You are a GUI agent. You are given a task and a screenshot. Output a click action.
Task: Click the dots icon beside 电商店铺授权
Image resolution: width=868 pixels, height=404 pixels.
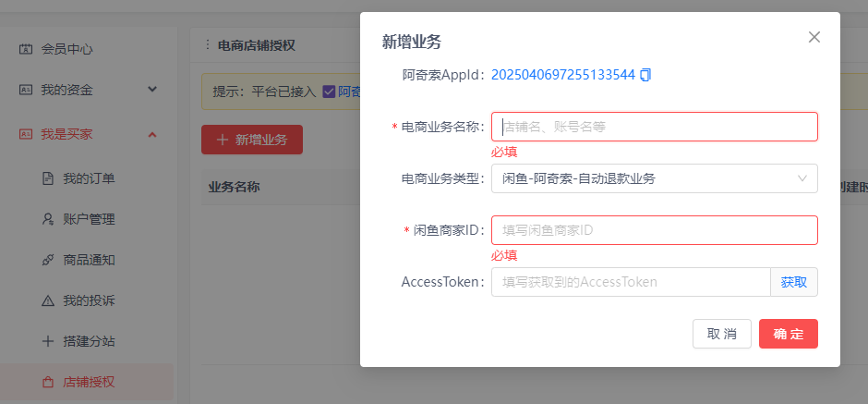208,45
